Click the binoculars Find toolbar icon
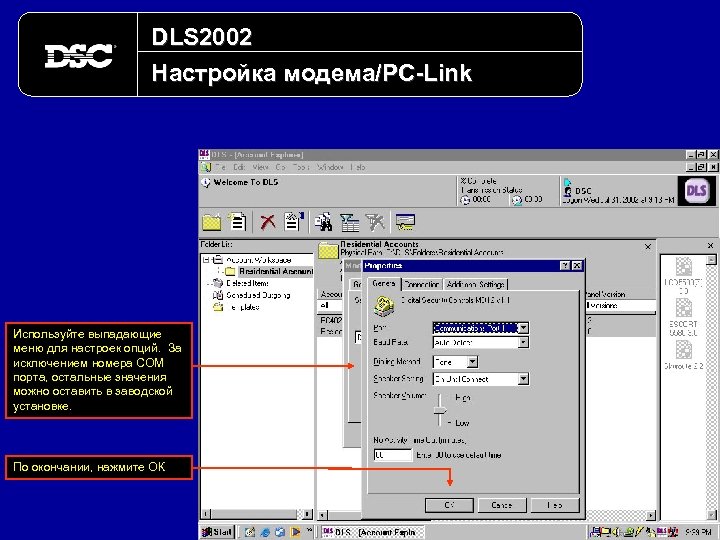 (x=324, y=222)
